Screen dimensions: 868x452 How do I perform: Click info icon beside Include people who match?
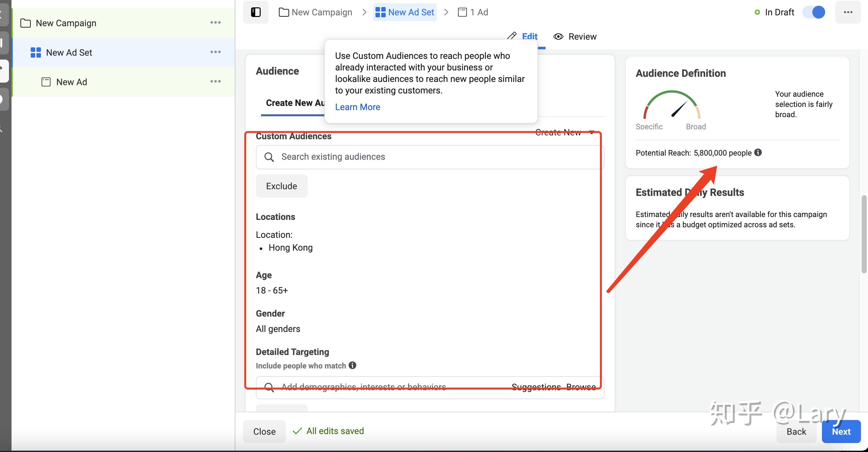pos(352,365)
